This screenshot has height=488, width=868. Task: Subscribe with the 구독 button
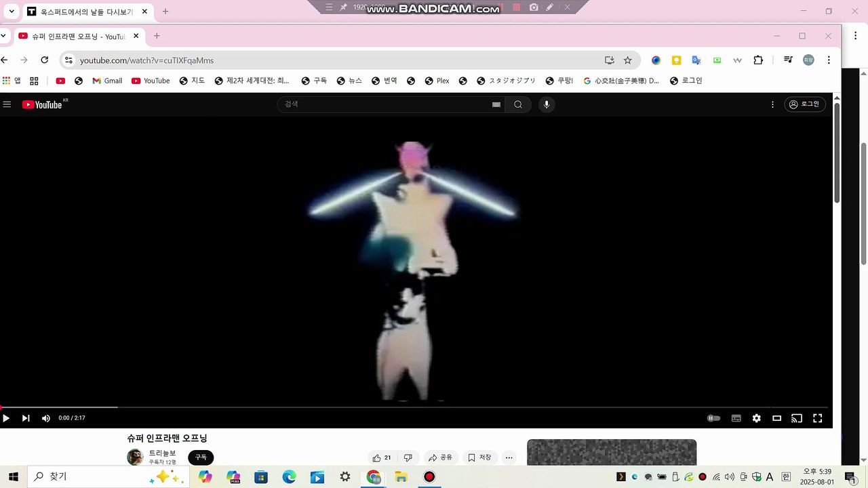[x=201, y=457]
